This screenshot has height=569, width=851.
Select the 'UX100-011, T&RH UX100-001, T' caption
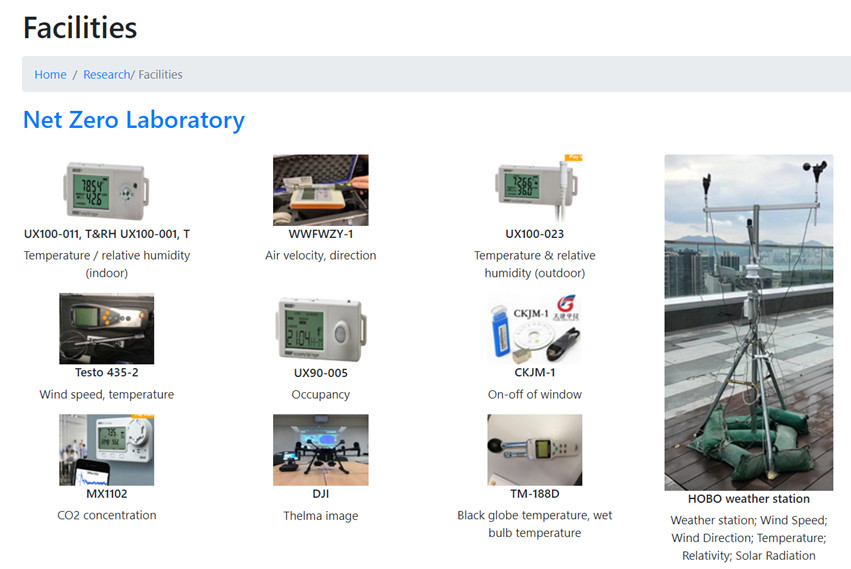pos(107,234)
